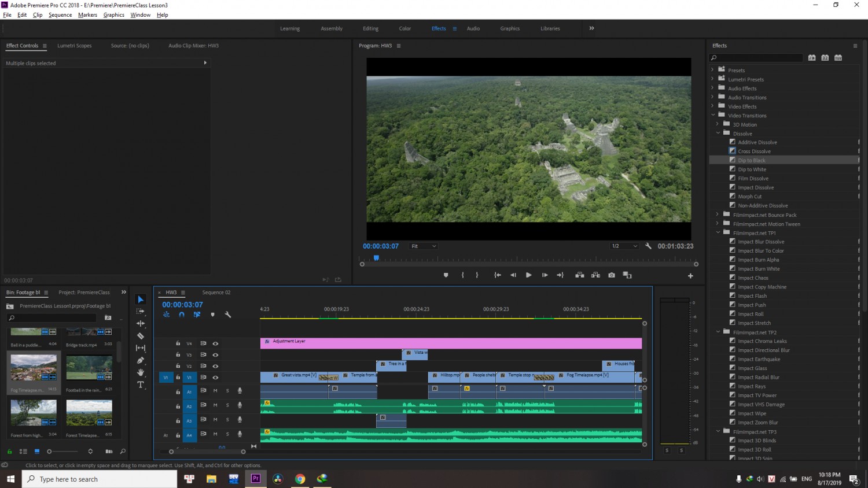Screen dimensions: 868x488
Task: Mute audio track A1
Action: coord(215,391)
